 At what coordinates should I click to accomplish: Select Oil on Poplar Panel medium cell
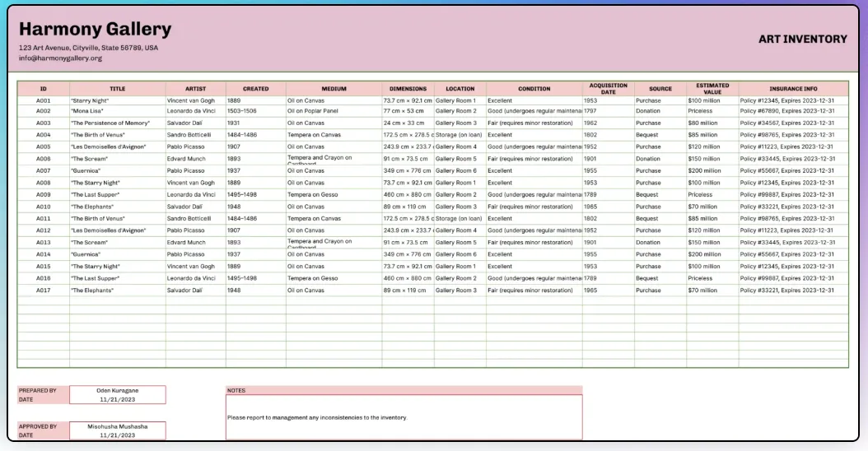334,111
